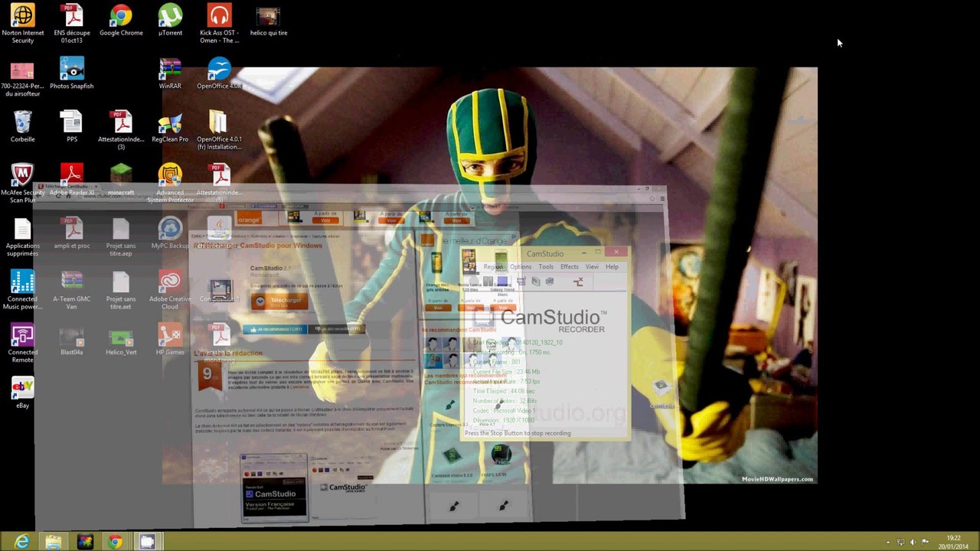Select the Applications supprimées document icon
The width and height of the screenshot is (980, 551).
(x=23, y=236)
